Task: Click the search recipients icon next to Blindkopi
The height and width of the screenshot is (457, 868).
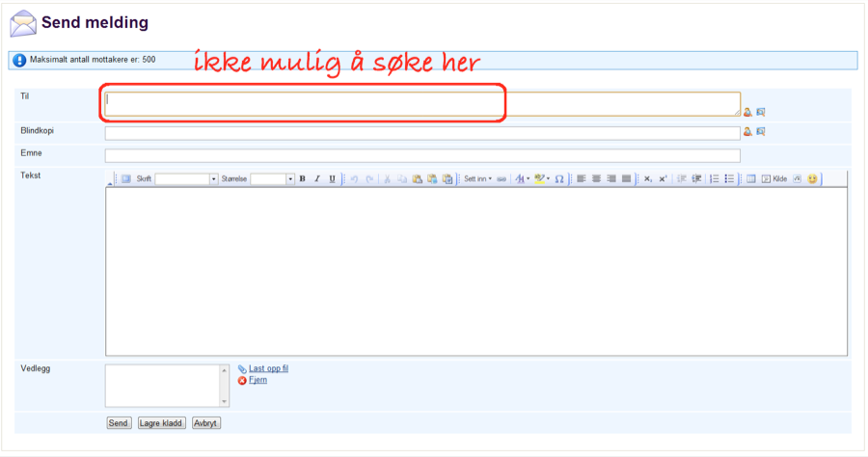Action: coord(761,132)
